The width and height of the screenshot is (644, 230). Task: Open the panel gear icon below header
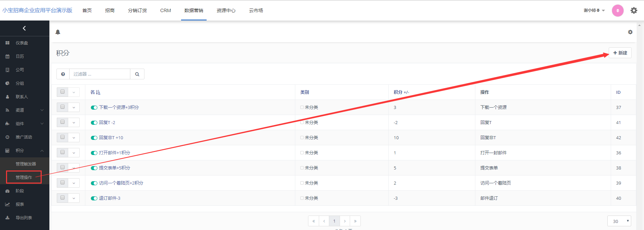pyautogui.click(x=630, y=32)
